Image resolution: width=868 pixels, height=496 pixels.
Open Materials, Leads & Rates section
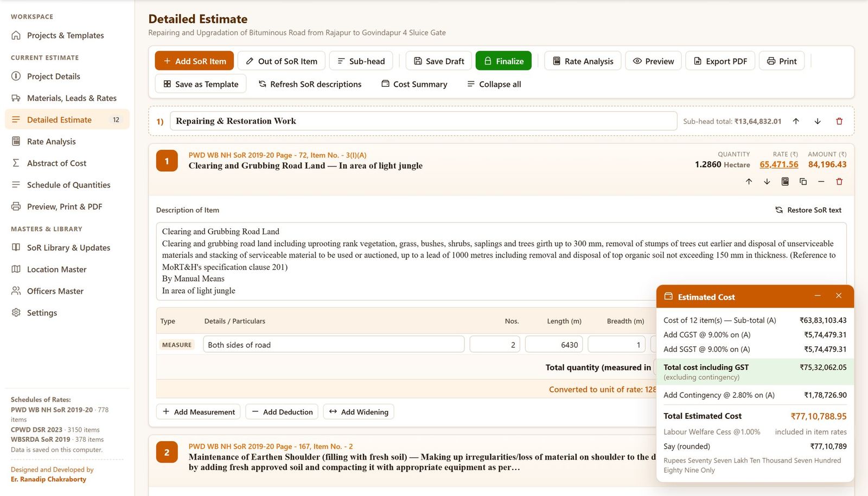pos(67,98)
